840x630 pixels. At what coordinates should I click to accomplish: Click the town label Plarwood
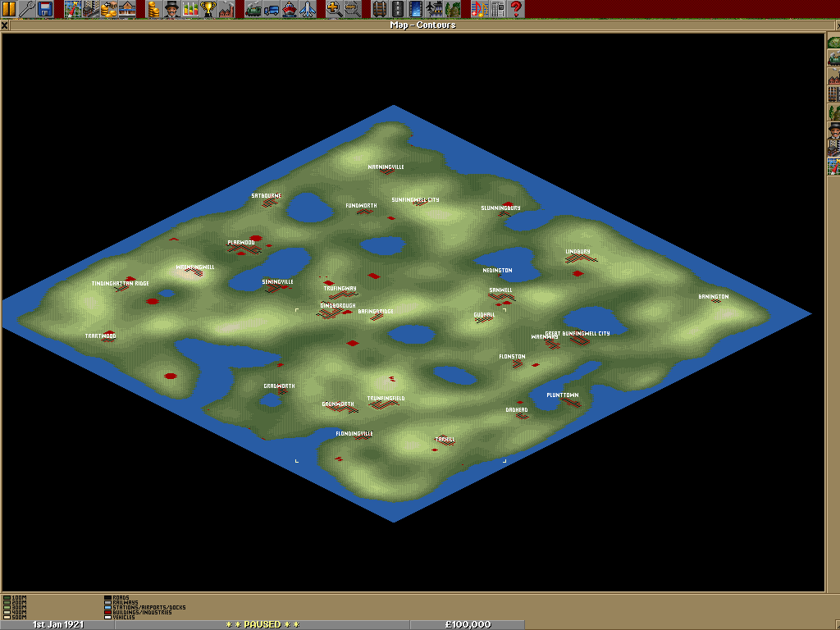coord(241,243)
